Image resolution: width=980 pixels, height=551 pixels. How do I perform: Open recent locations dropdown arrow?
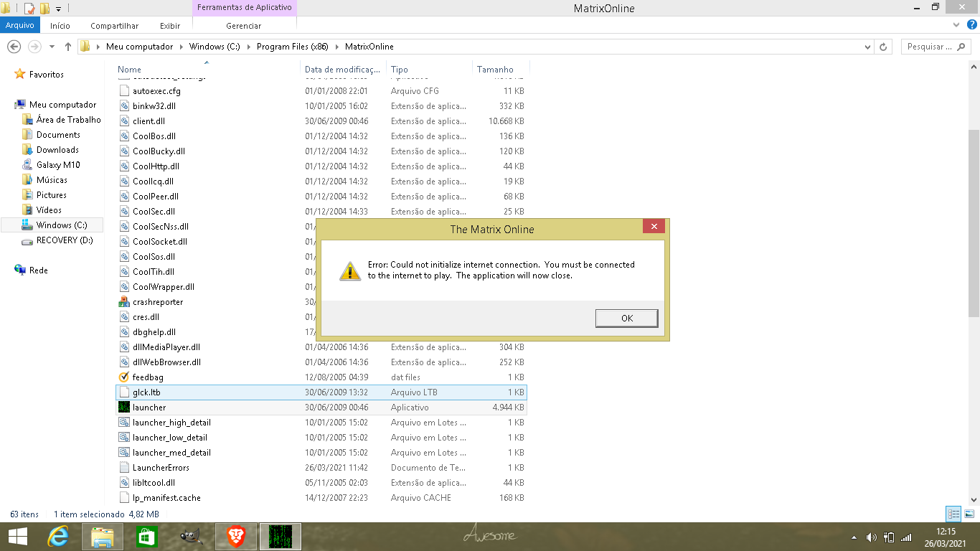coord(52,47)
